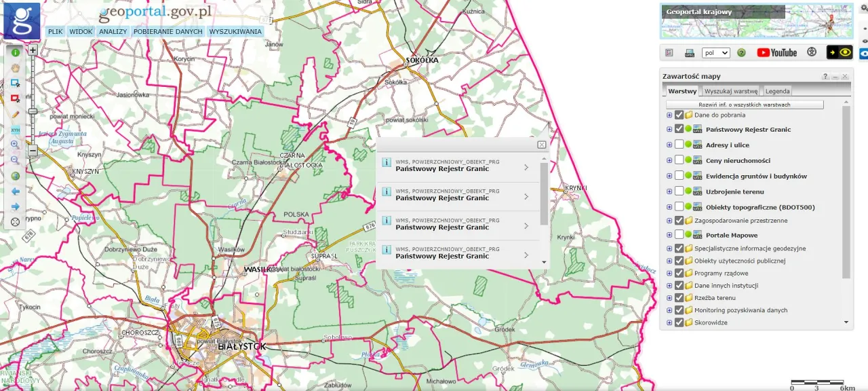This screenshot has height=391, width=868.
Task: Click the geoportal logo icon
Action: pos(22,21)
